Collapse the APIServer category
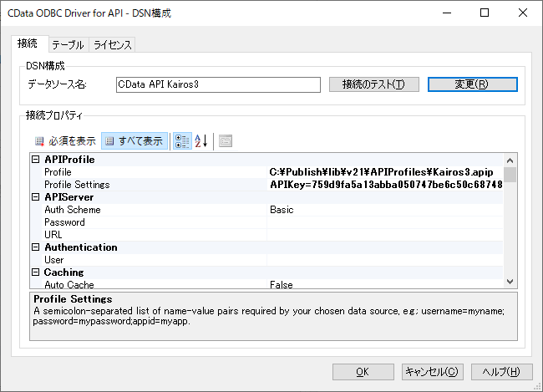The height and width of the screenshot is (392, 543). click(36, 197)
